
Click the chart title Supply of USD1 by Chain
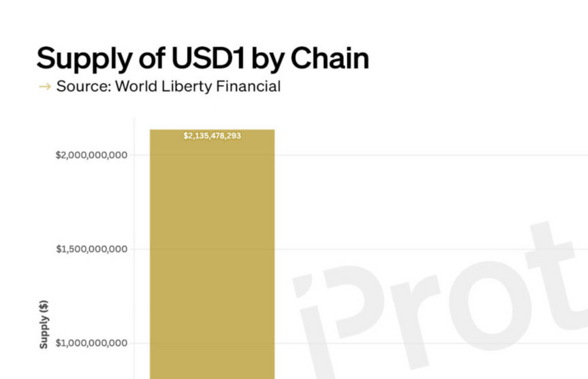pyautogui.click(x=203, y=58)
